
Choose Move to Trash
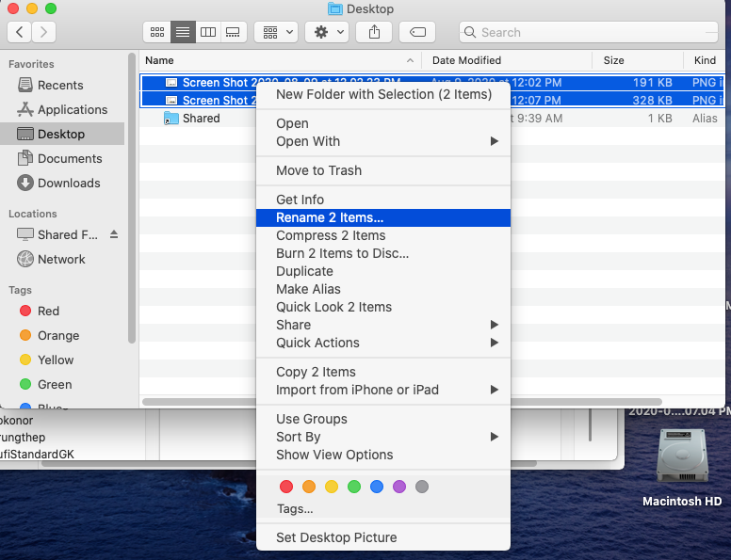[x=383, y=170]
